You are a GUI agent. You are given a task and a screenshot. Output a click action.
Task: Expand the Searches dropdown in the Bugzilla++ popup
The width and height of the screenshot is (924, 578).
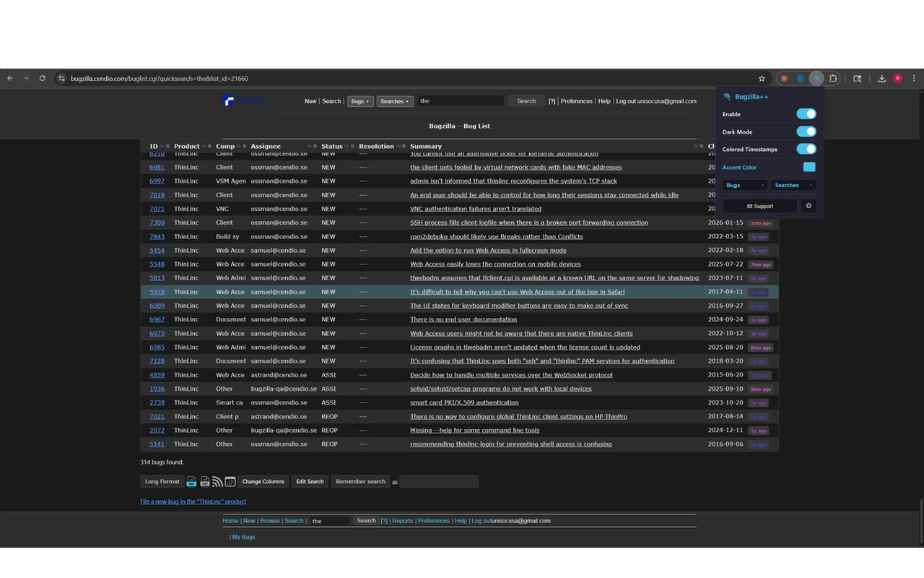coord(793,185)
